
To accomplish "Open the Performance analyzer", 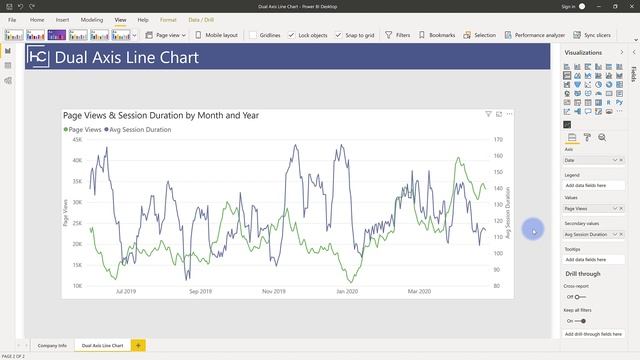I will 535,35.
